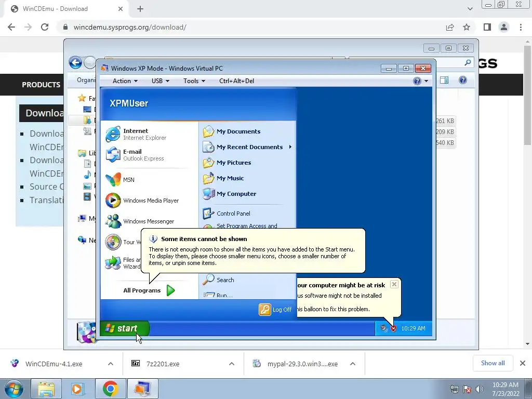
Task: Expand All Programs green arrow
Action: [x=170, y=290]
